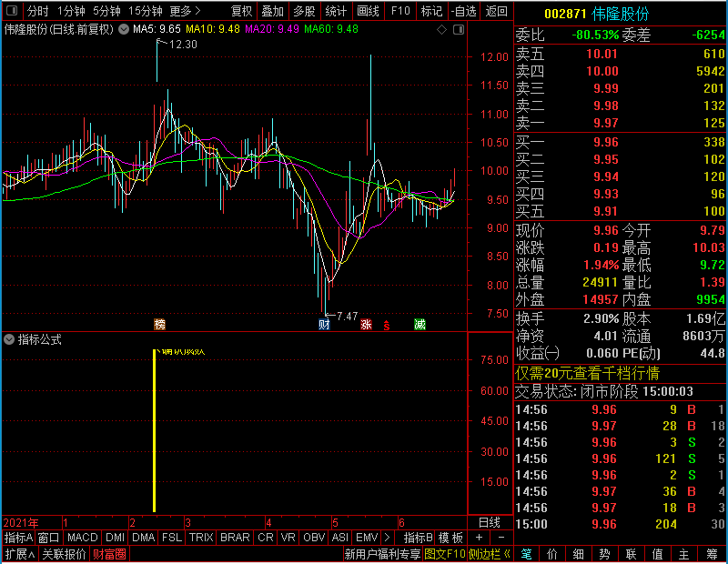Click the 财 event marker on chart

coord(324,324)
